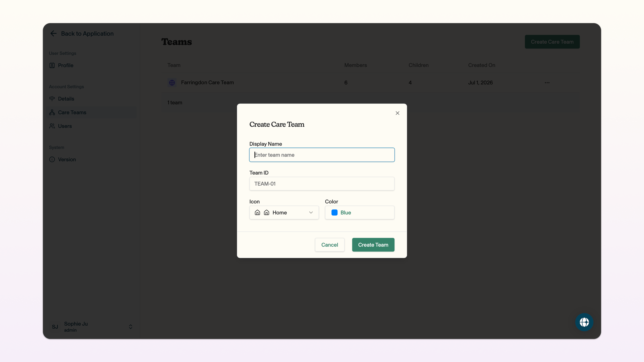644x362 pixels.
Task: Click the '1 team' count text
Action: click(174, 103)
